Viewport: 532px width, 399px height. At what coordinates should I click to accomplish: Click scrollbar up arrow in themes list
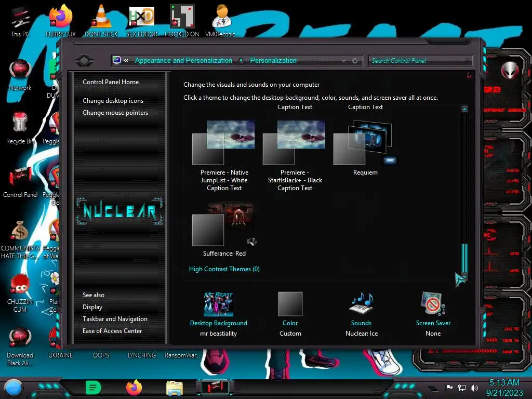coord(464,109)
